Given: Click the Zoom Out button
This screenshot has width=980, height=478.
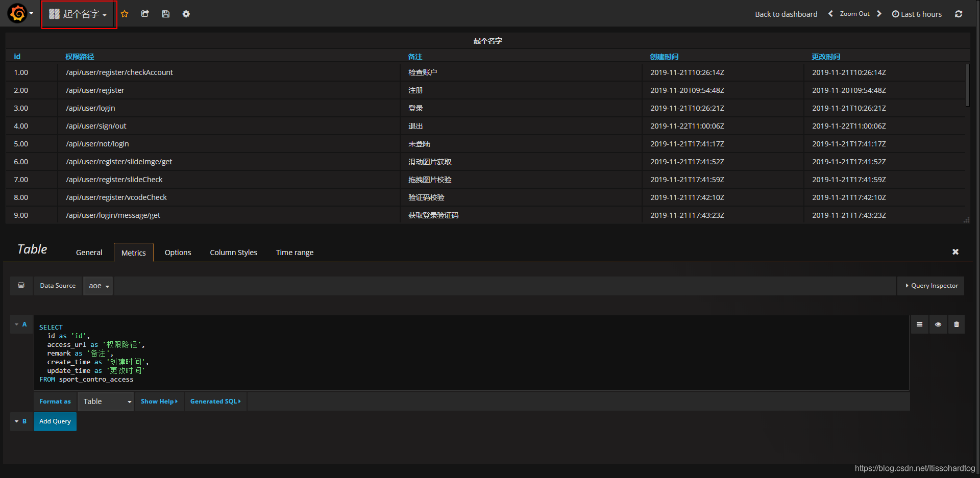Looking at the screenshot, I should [x=854, y=14].
